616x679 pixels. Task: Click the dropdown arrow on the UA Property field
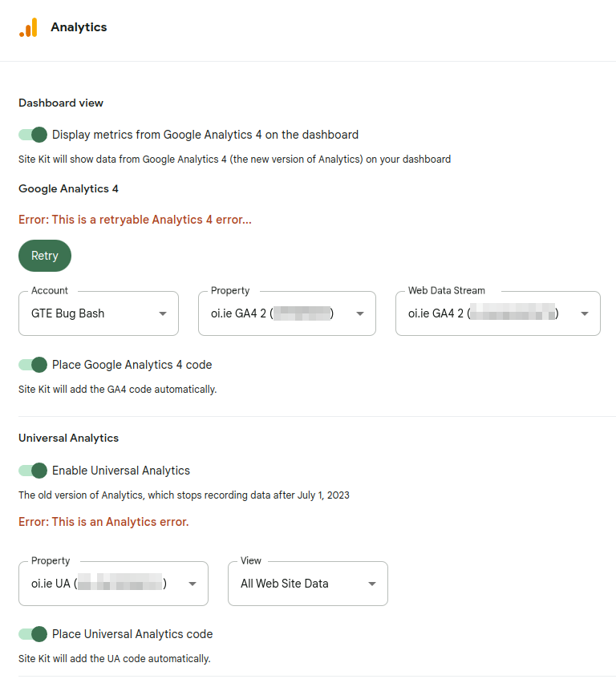(192, 584)
